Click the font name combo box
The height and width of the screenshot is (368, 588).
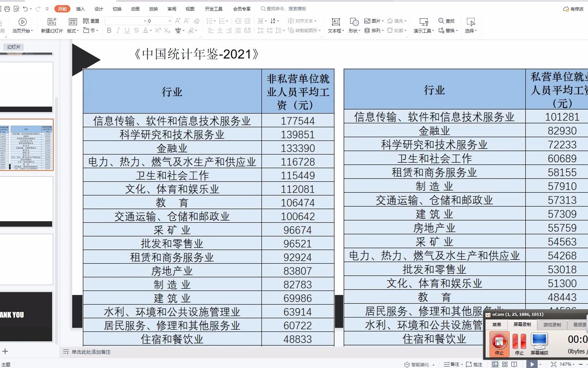click(x=126, y=21)
